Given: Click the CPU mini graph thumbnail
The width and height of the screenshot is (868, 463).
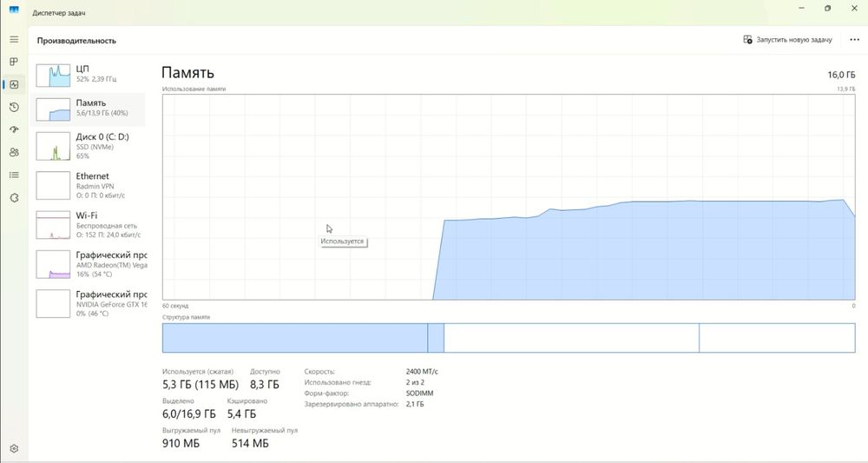Looking at the screenshot, I should pyautogui.click(x=53, y=75).
